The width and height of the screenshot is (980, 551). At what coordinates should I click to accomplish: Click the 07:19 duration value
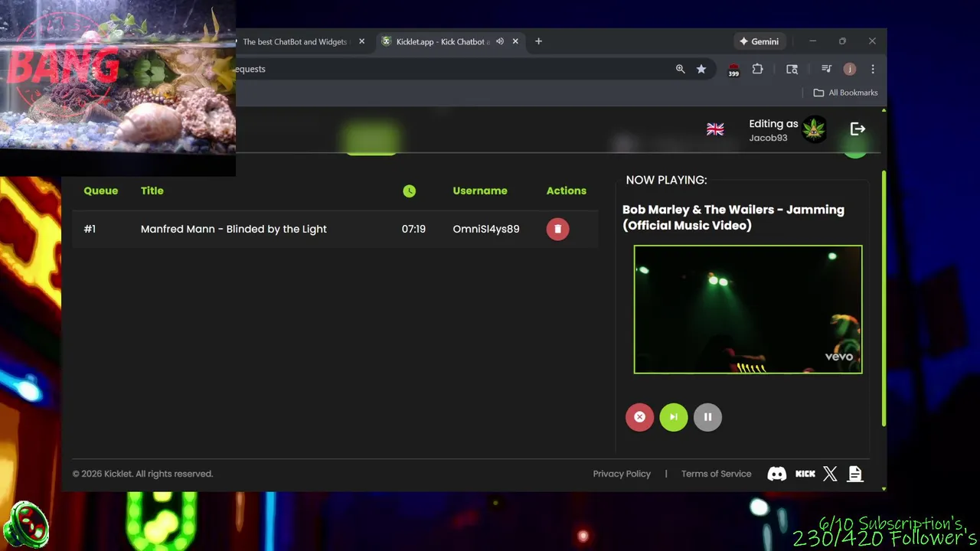[x=413, y=229]
